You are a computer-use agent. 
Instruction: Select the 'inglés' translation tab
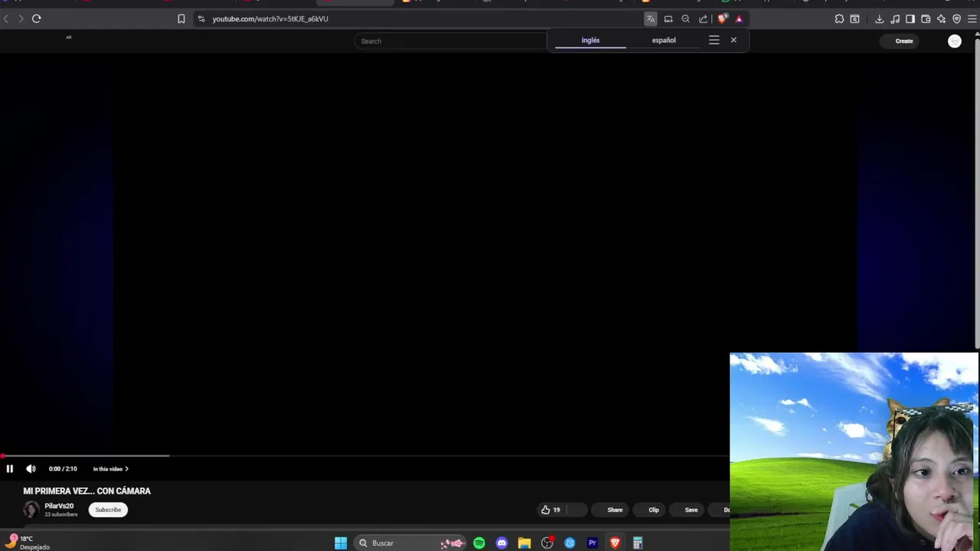[x=590, y=40]
